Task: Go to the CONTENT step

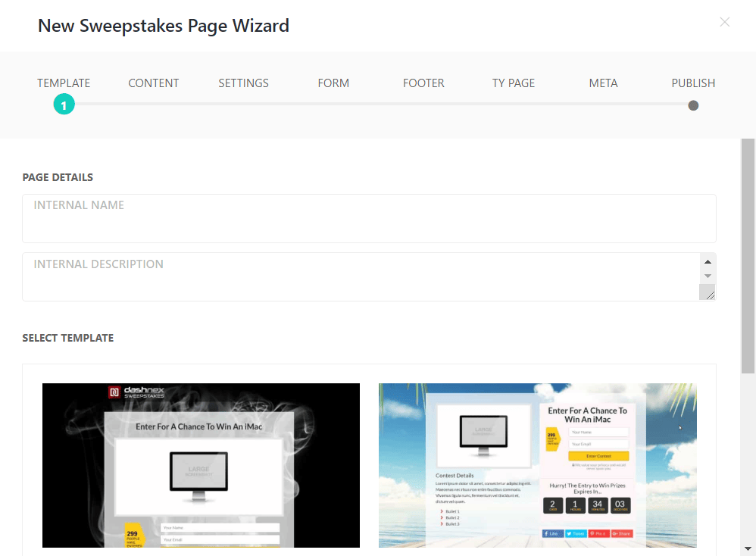Action: [x=154, y=83]
